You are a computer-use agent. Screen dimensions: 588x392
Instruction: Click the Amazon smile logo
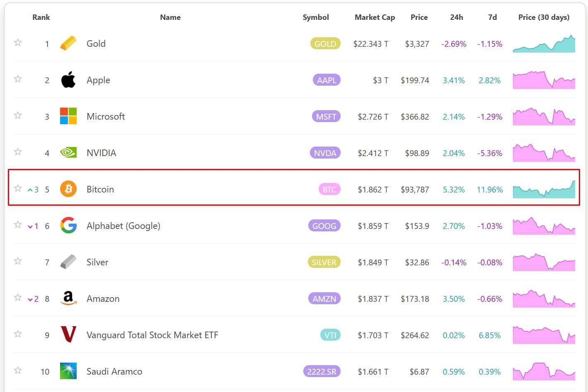(68, 298)
